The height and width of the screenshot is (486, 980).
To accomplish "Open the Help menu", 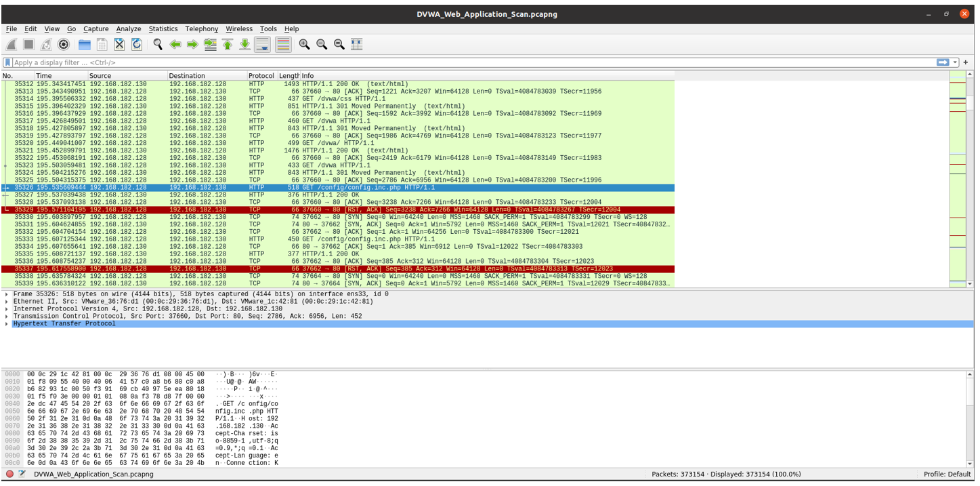I will coord(291,29).
